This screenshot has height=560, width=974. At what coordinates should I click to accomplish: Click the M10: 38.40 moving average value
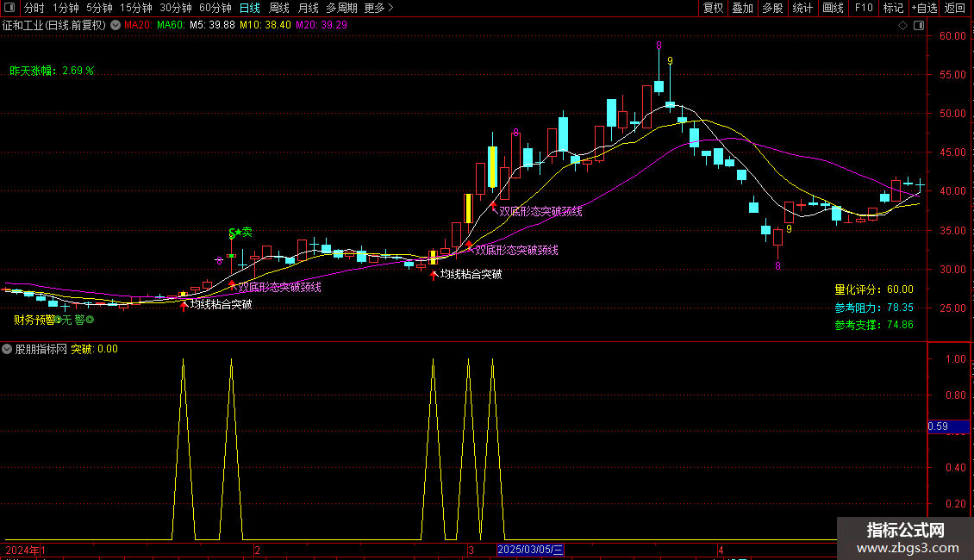coord(265,25)
